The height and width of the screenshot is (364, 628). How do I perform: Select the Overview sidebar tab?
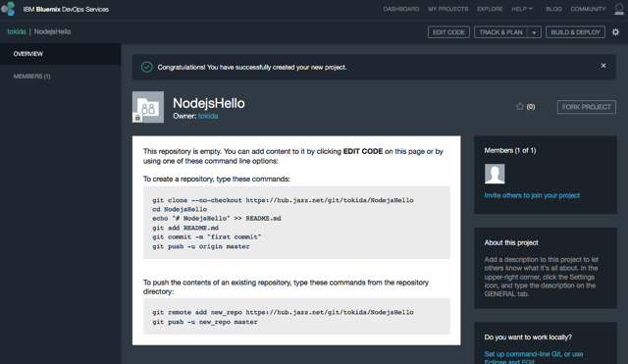click(61, 54)
